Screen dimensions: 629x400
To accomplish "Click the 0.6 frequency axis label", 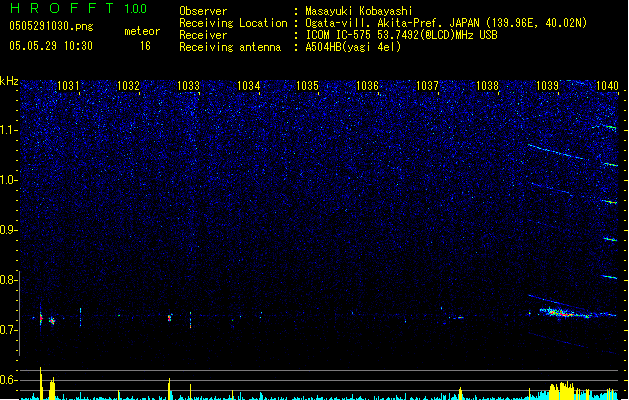I will [x=8, y=380].
